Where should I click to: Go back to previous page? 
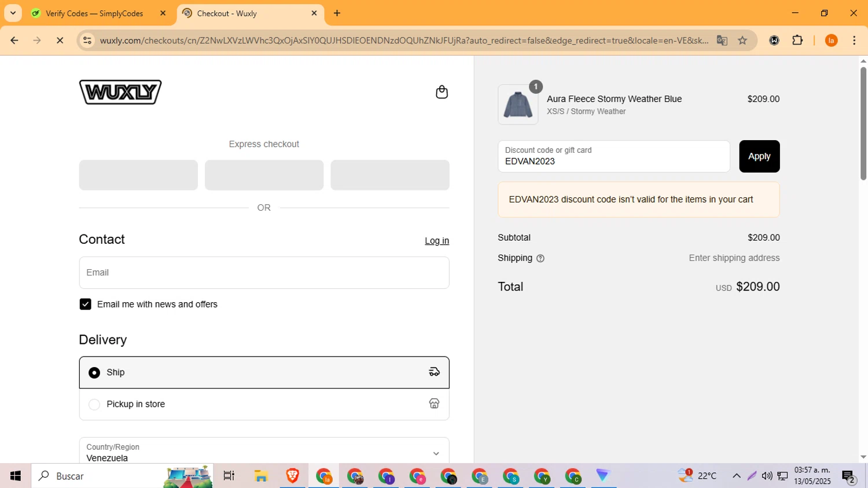14,41
